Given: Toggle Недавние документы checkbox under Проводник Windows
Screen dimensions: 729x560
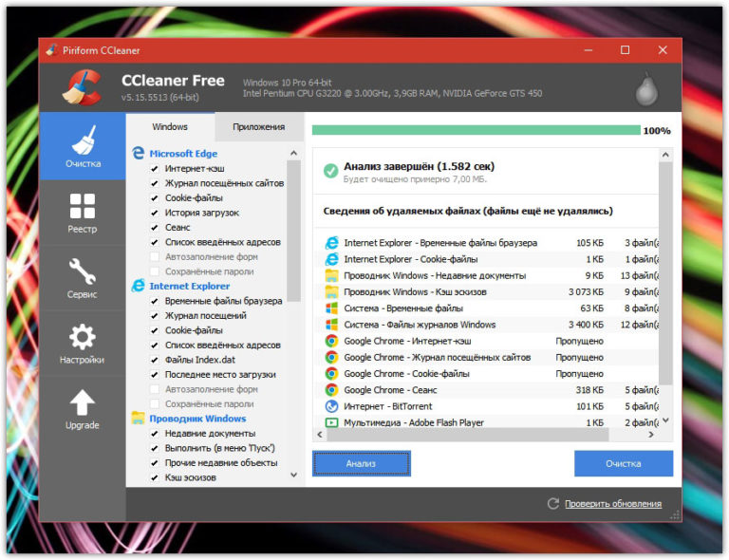Looking at the screenshot, I should tap(154, 434).
